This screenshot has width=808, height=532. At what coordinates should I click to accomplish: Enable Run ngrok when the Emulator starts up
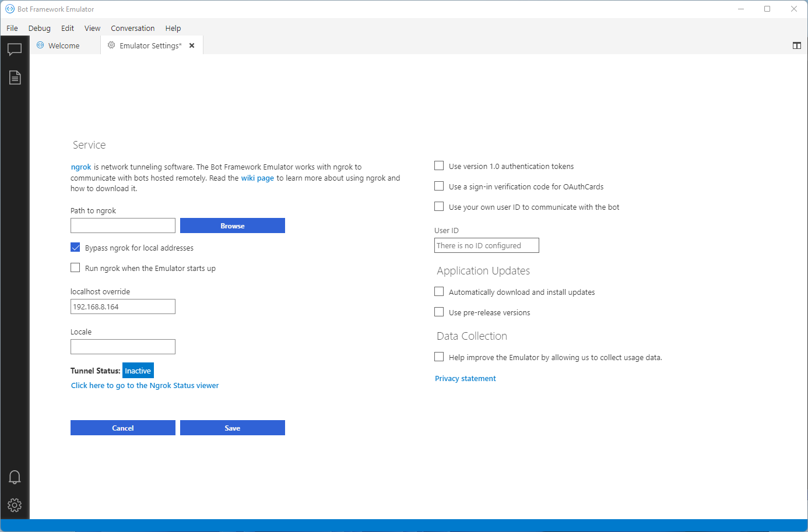[75, 267]
